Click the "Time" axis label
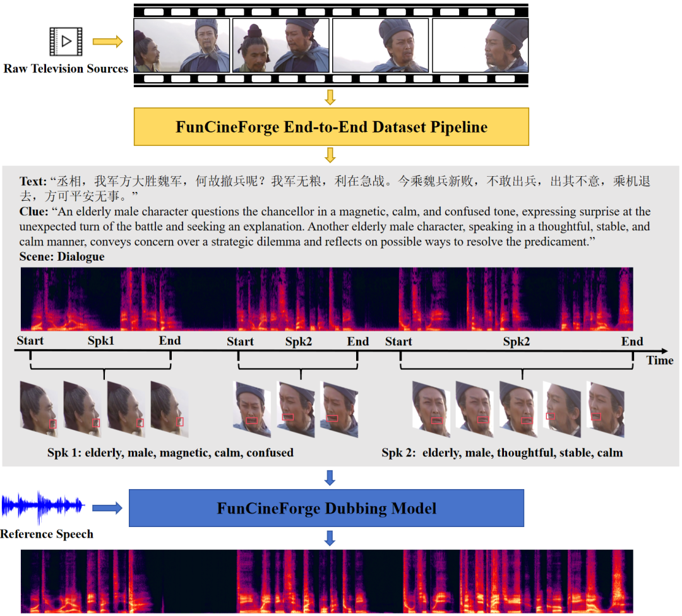The height and width of the screenshot is (616, 682). pos(660,360)
